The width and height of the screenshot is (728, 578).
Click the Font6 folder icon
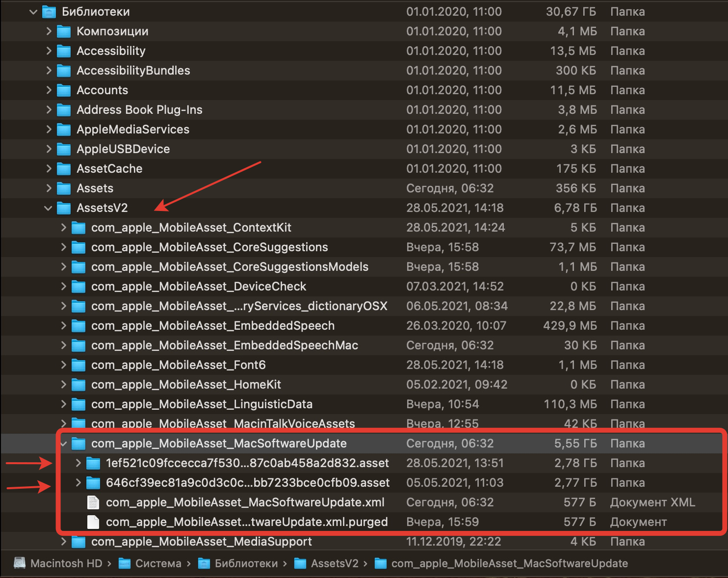78,365
